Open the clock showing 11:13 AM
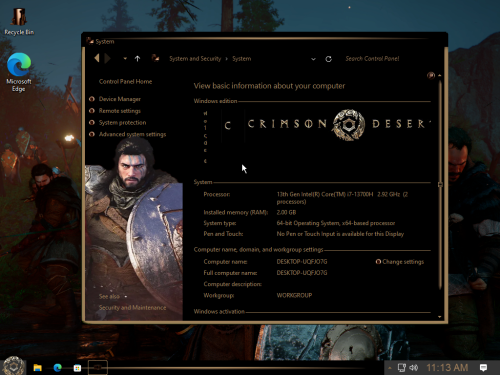The image size is (500, 375). (x=447, y=368)
